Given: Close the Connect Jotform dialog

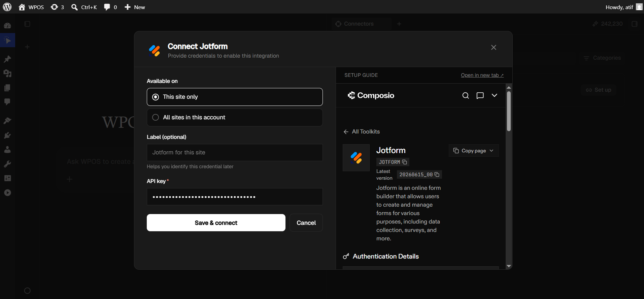Looking at the screenshot, I should [494, 48].
